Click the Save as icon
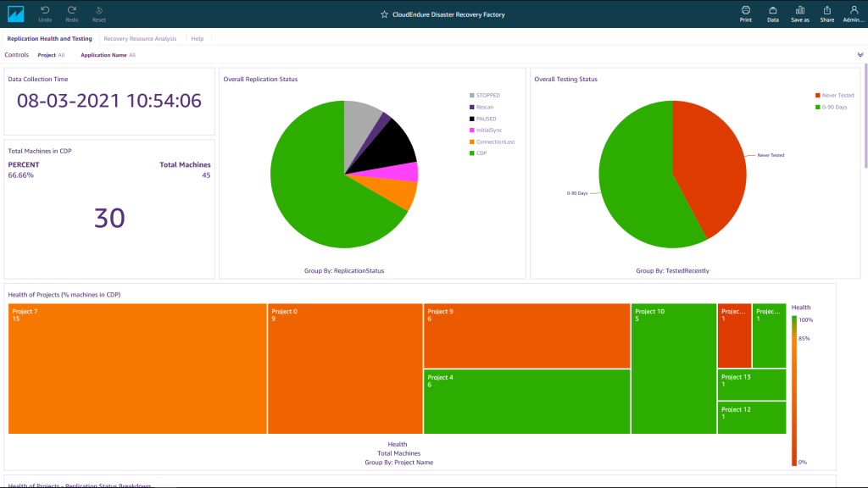The height and width of the screenshot is (488, 868). (799, 14)
